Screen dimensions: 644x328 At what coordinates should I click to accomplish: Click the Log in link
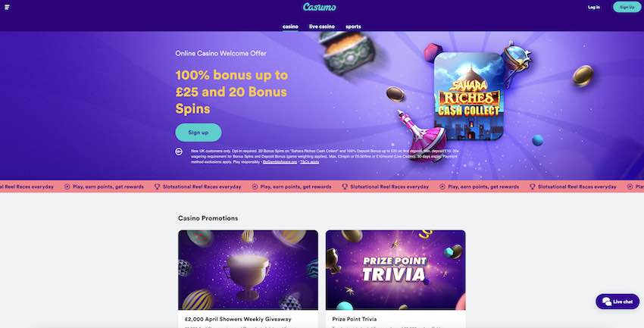(x=594, y=7)
